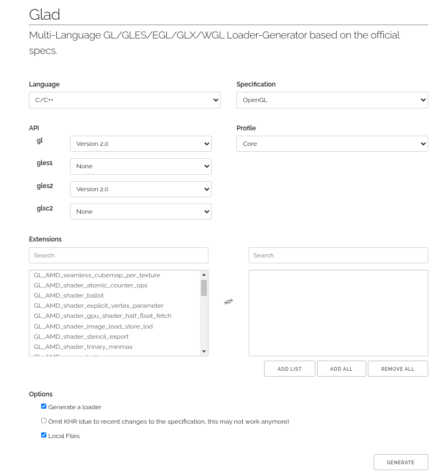The width and height of the screenshot is (448, 476).
Task: Click the ADD ALL button
Action: click(x=342, y=369)
